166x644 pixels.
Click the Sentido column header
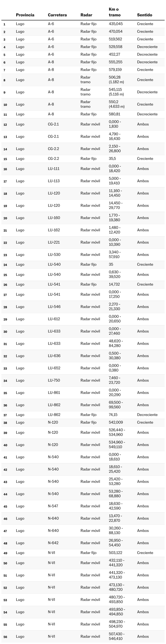(x=144, y=15)
